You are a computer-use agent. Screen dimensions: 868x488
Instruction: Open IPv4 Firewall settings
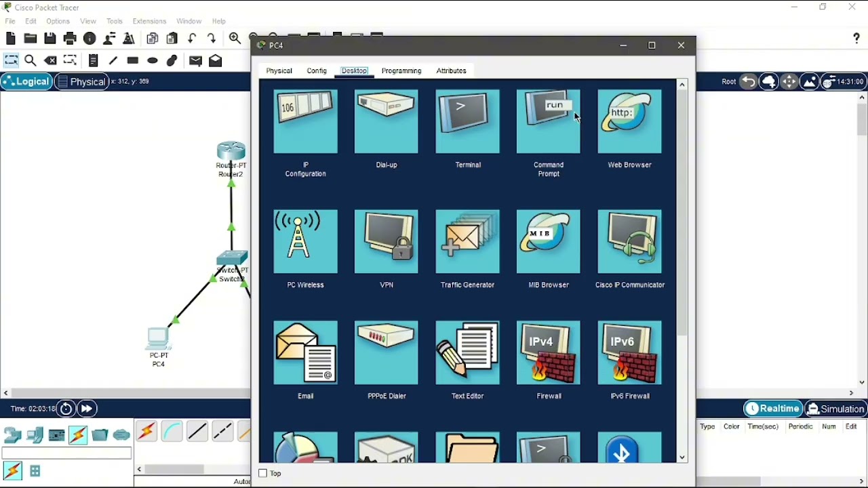549,353
